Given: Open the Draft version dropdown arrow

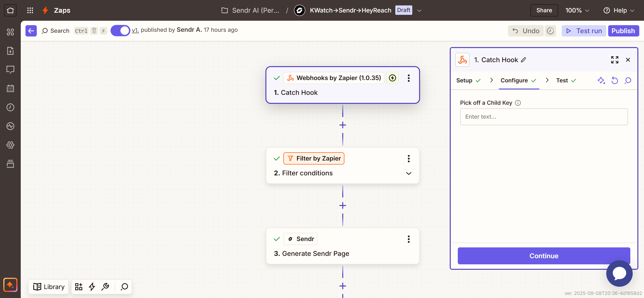Looking at the screenshot, I should click(x=419, y=11).
